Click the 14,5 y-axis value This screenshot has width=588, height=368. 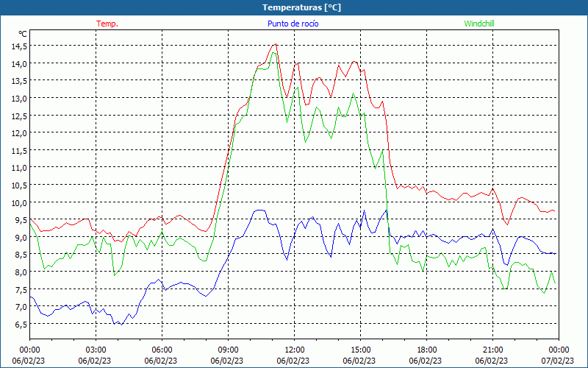pos(19,46)
